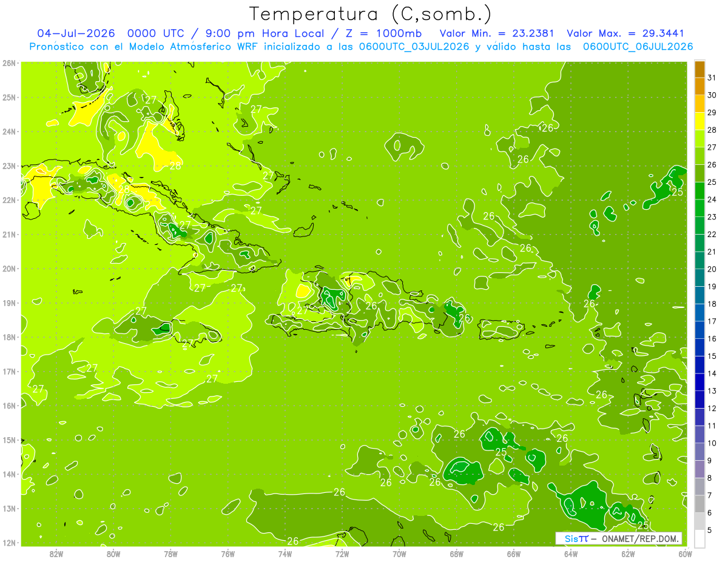Click the orange legend swatch between 30 and 31

click(x=700, y=86)
